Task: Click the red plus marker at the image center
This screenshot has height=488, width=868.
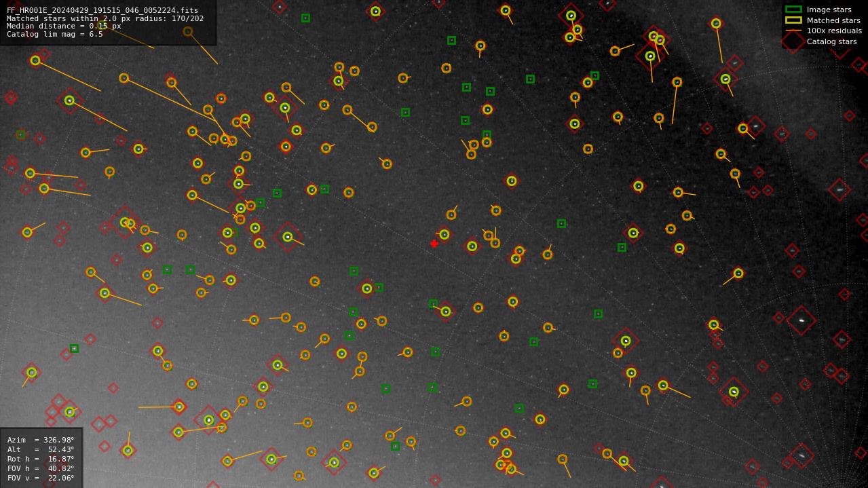Action: 434,244
